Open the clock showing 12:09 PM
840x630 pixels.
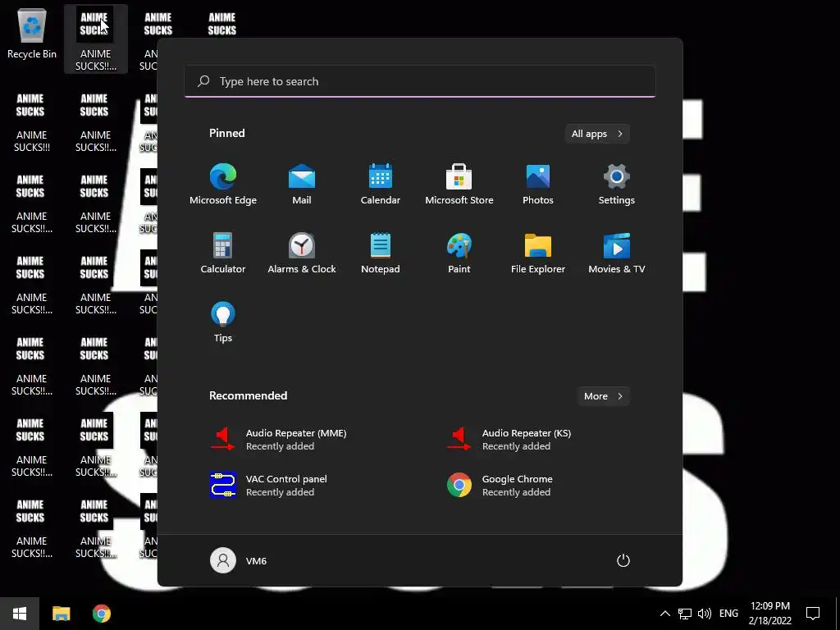(x=769, y=614)
